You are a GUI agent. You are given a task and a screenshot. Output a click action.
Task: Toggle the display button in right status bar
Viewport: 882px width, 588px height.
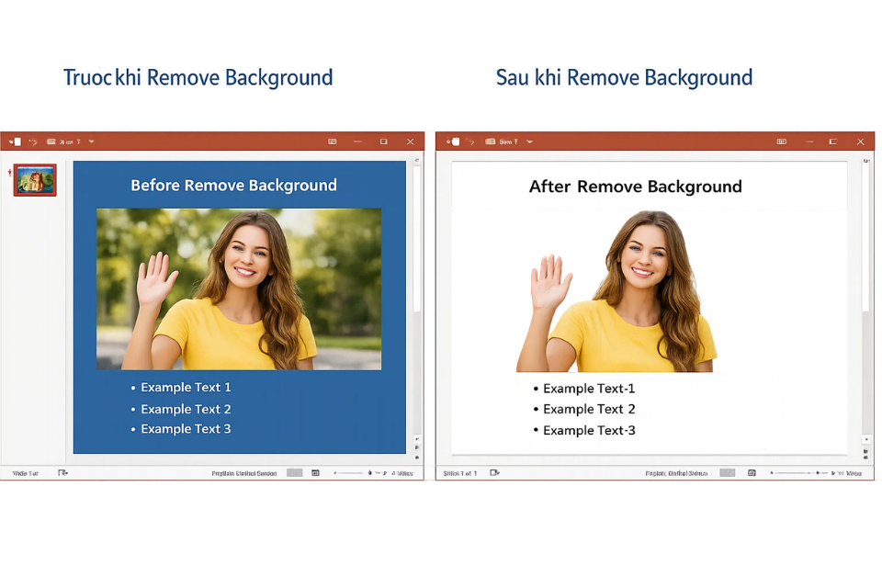pyautogui.click(x=752, y=472)
